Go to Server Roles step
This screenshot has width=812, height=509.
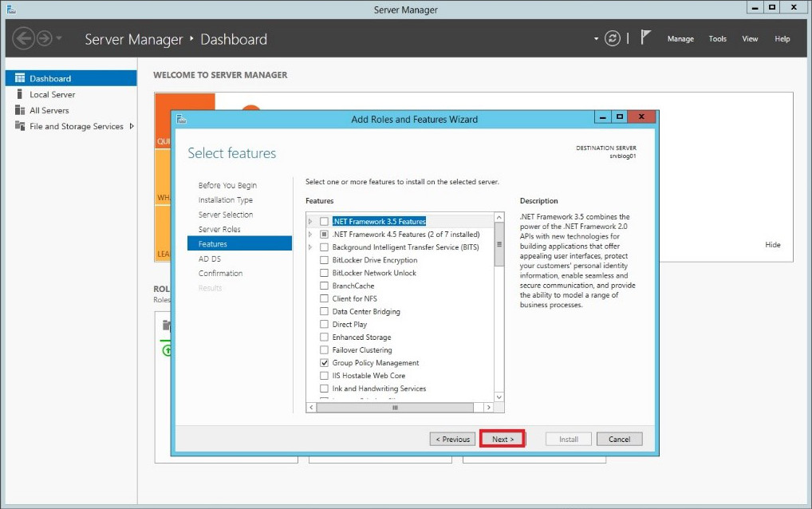(x=219, y=229)
